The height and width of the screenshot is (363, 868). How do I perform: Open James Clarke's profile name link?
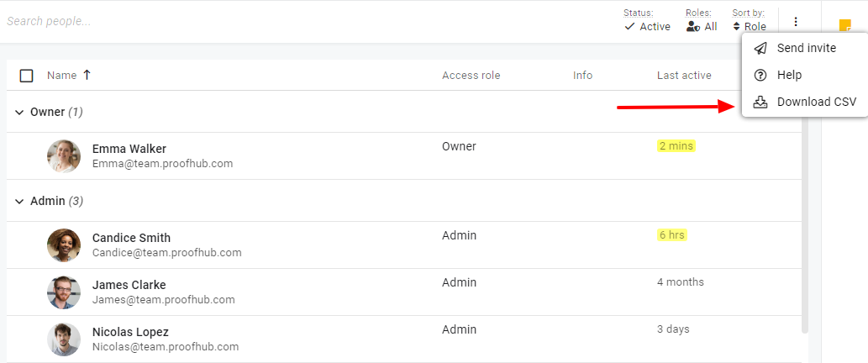tap(129, 285)
